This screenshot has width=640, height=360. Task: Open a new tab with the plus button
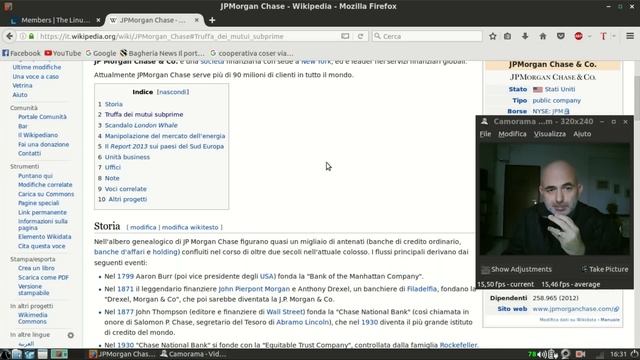click(x=212, y=20)
